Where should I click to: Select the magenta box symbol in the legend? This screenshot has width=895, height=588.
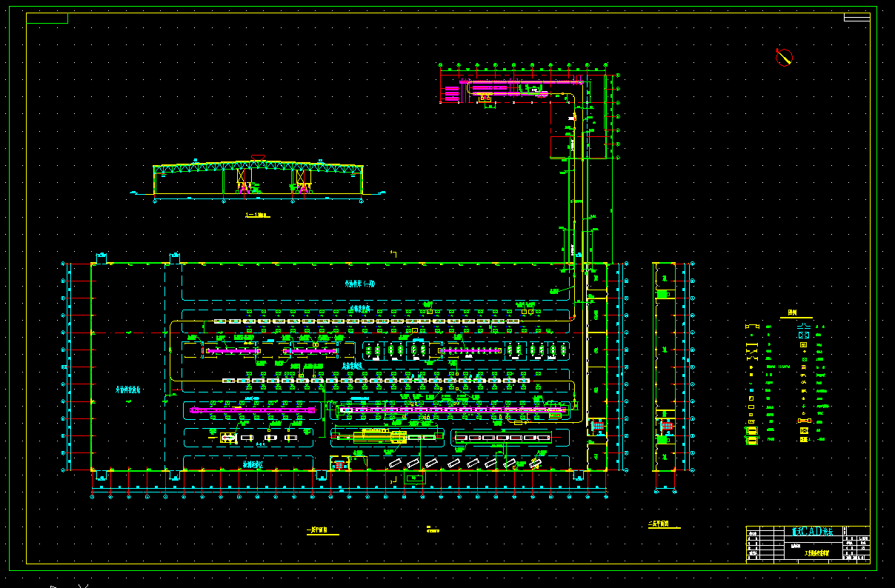[804, 368]
